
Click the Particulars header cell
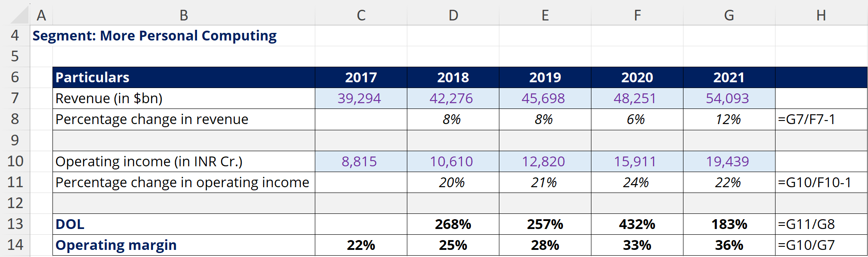[x=184, y=77]
